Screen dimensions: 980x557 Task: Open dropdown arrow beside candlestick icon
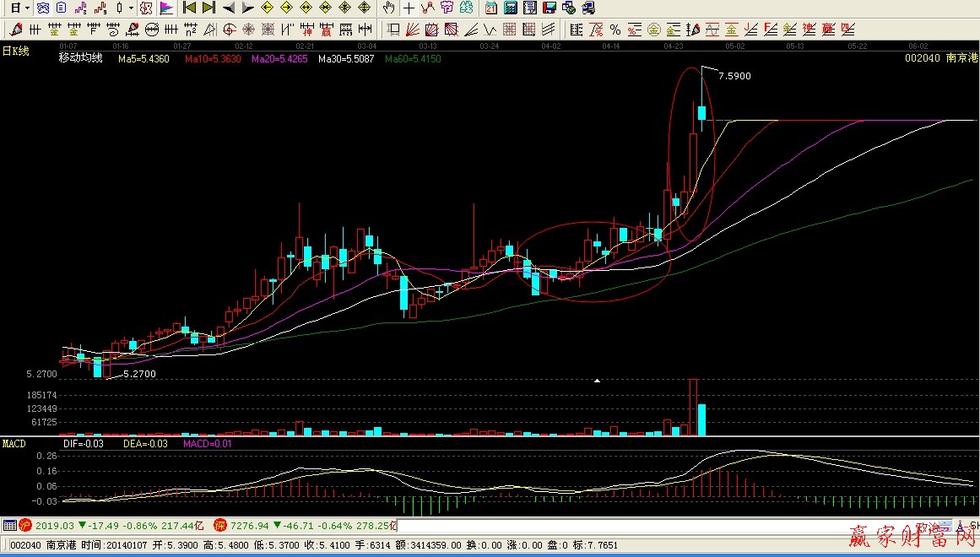click(131, 8)
